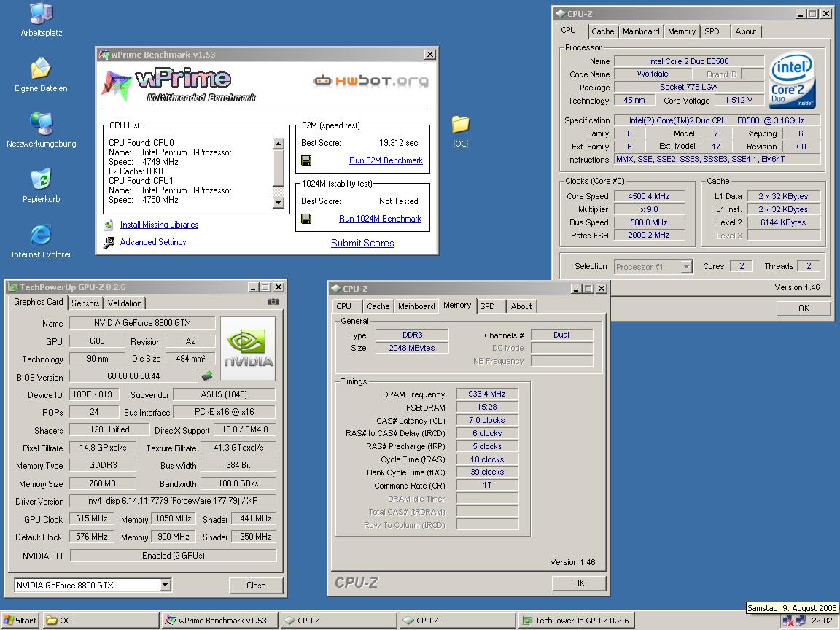Viewport: 840px width, 630px height.
Task: Switch to TechPowerUp GPU-Z in taskbar
Action: coord(577,621)
